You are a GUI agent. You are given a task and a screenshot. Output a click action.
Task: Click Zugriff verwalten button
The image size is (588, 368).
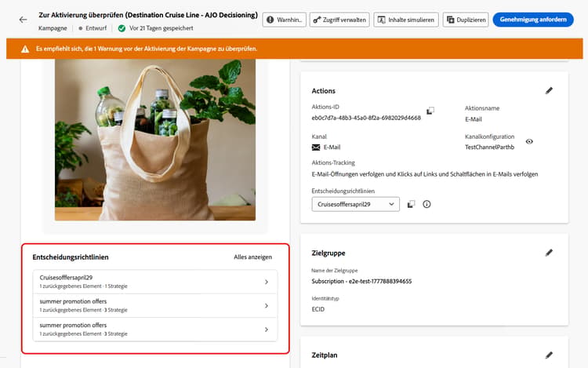[x=339, y=20]
